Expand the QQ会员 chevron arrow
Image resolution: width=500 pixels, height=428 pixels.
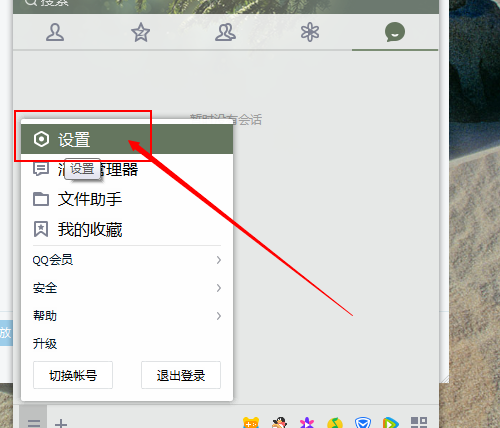[219, 260]
